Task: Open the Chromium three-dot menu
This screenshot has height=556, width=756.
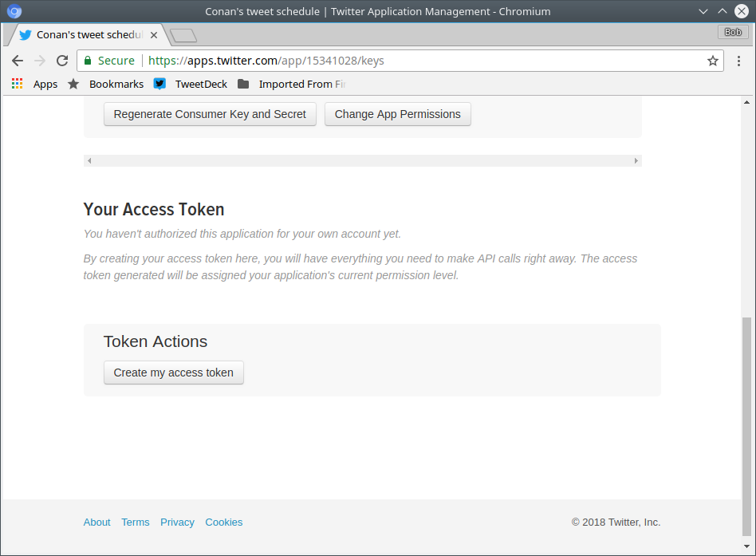Action: click(738, 61)
